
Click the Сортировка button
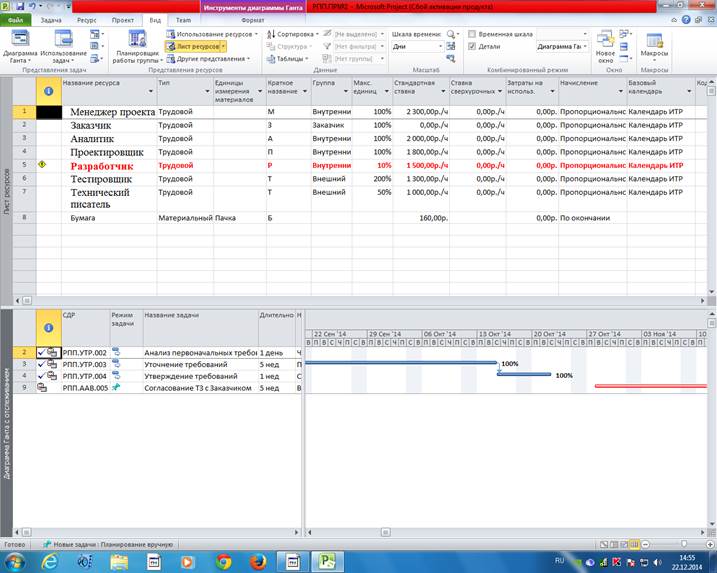coord(293,34)
